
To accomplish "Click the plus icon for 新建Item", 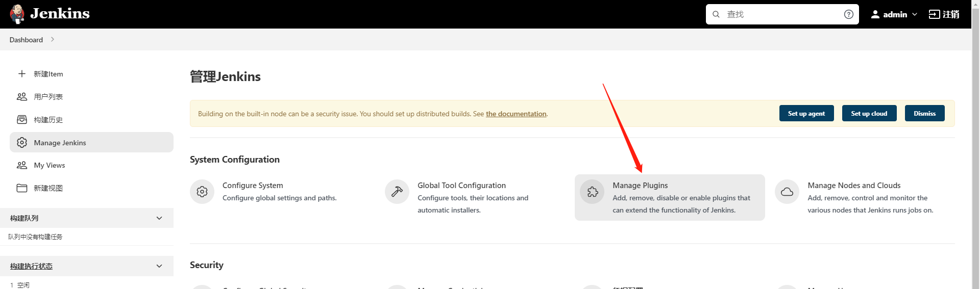I will coord(22,74).
